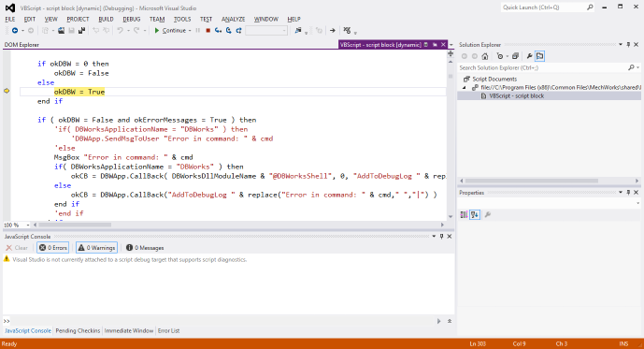Switch to the Pending Checkins tab
This screenshot has width=644, height=349.
click(x=78, y=330)
